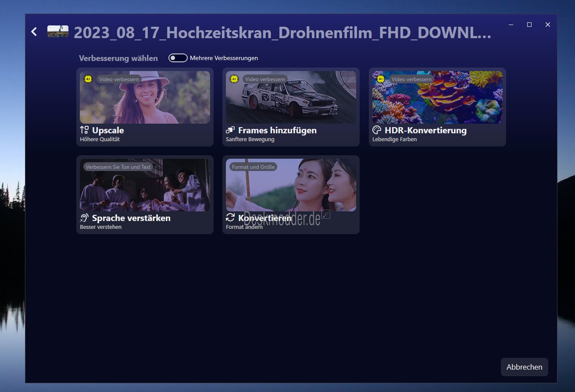Viewport: 575px width, 392px height.
Task: Maximize the enhancement window
Action: 529,25
